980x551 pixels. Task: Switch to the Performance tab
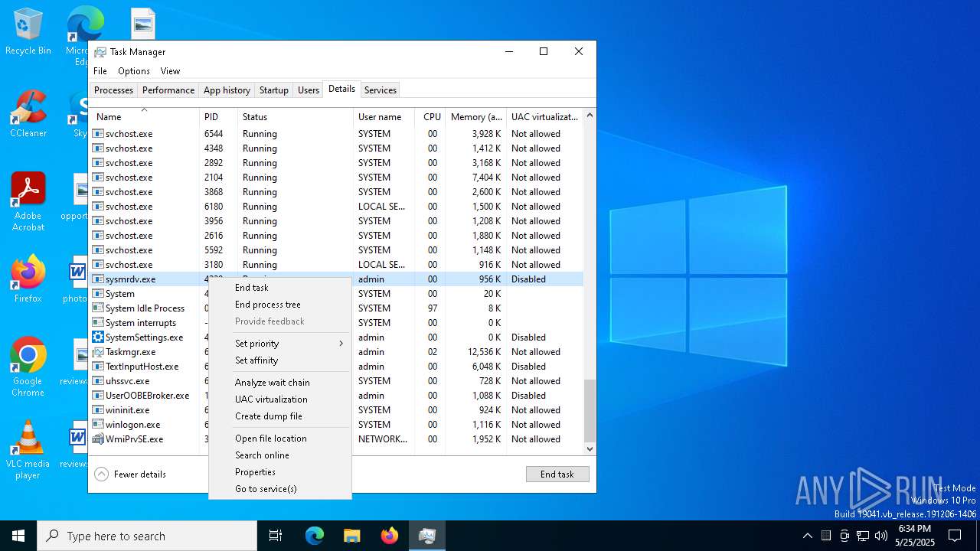(x=168, y=90)
